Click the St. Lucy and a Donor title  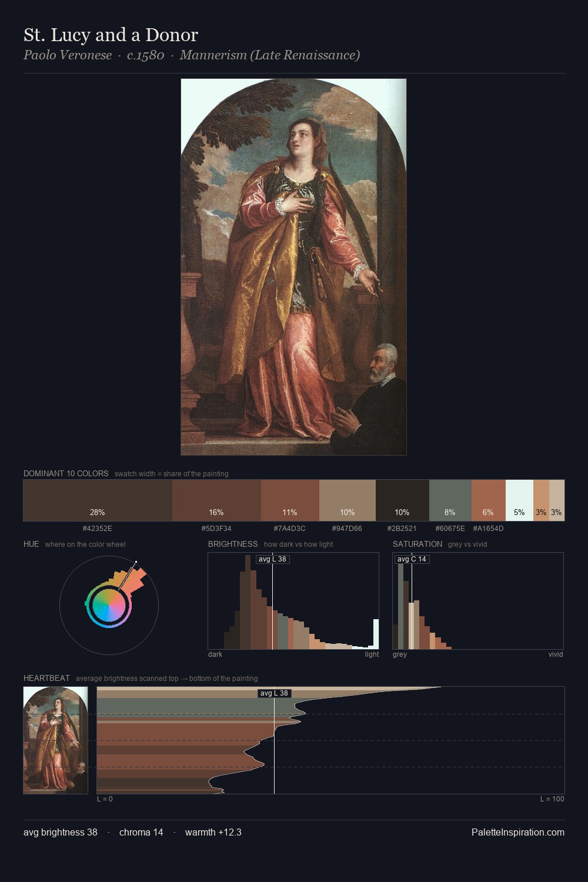[x=111, y=35]
